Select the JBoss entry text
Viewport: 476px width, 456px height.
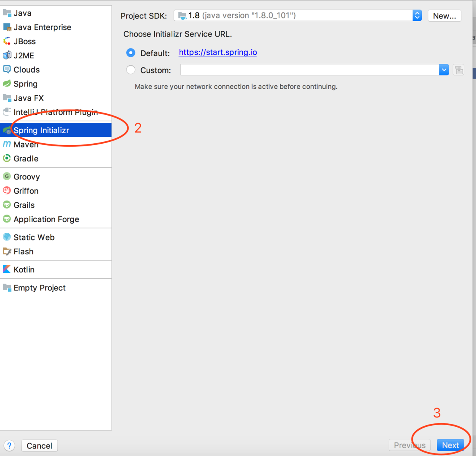(25, 41)
